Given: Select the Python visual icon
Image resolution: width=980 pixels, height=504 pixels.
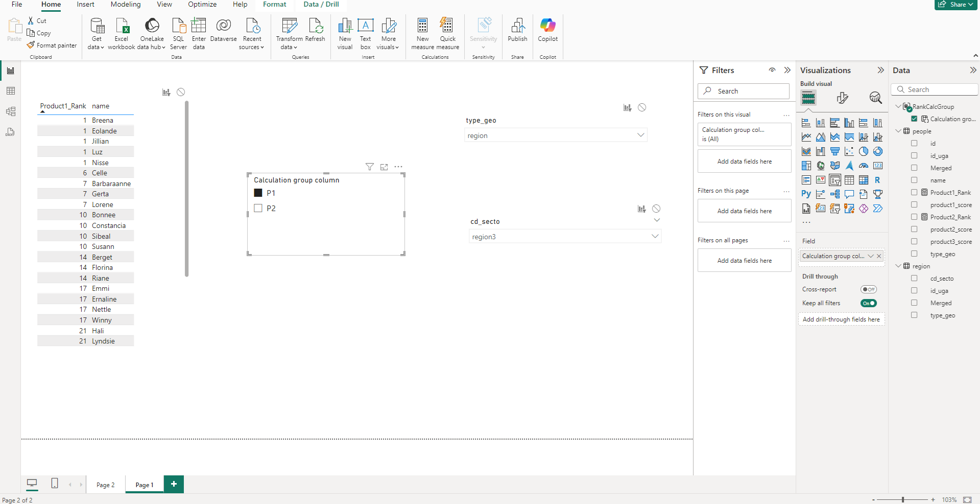Looking at the screenshot, I should (806, 194).
